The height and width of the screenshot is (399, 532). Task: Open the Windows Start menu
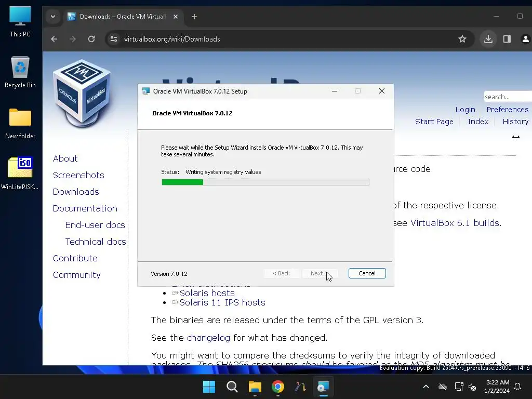(x=209, y=387)
